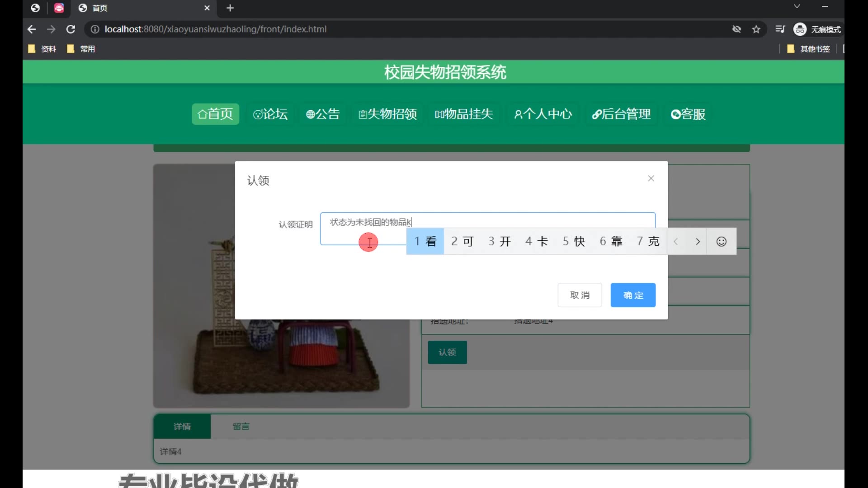The height and width of the screenshot is (488, 868).
Task: Go to previous IME candidate page
Action: [x=676, y=242]
